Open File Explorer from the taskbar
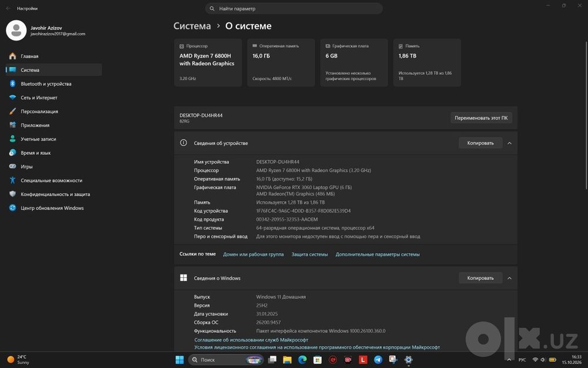Viewport: 588px width, 368px height. [x=288, y=360]
